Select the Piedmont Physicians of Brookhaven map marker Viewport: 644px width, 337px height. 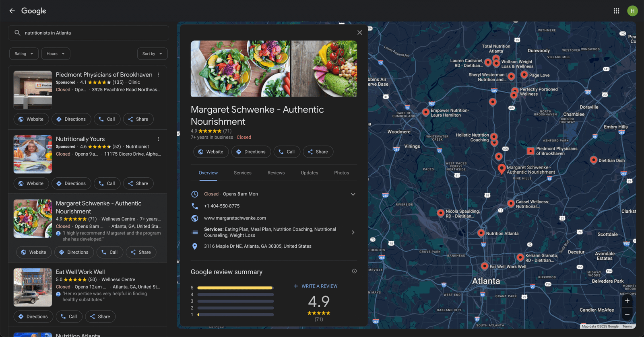pos(530,151)
